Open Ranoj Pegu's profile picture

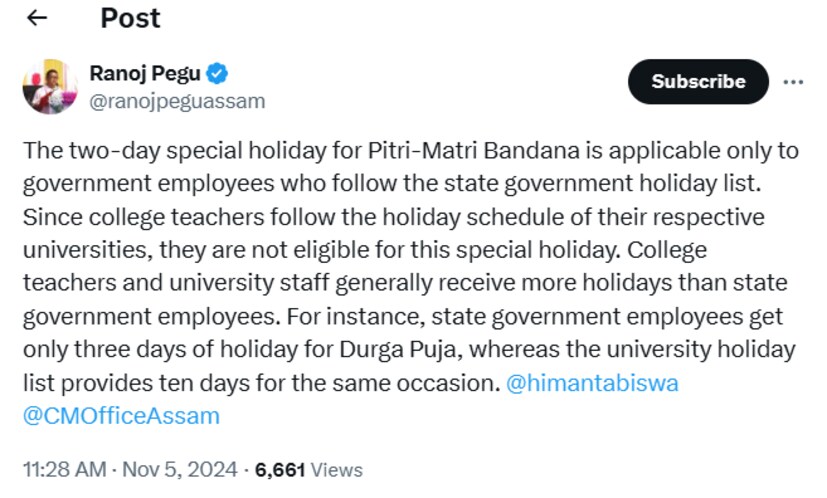click(49, 86)
